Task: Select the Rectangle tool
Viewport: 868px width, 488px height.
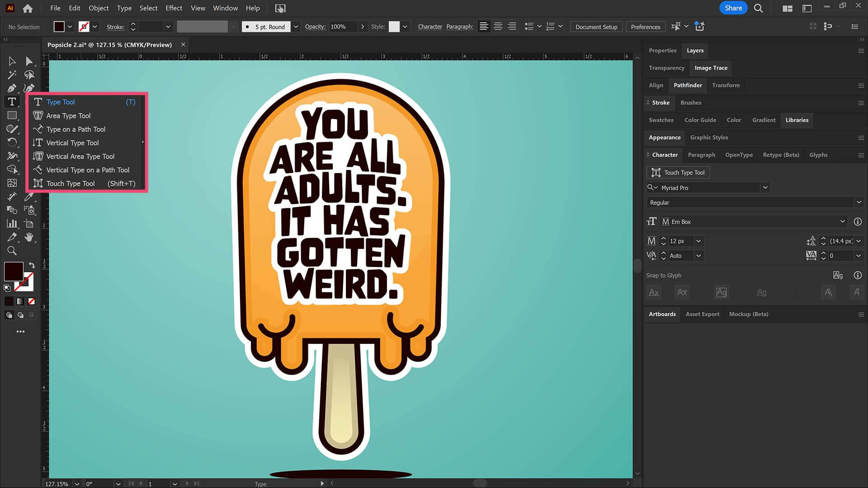Action: pyautogui.click(x=12, y=115)
